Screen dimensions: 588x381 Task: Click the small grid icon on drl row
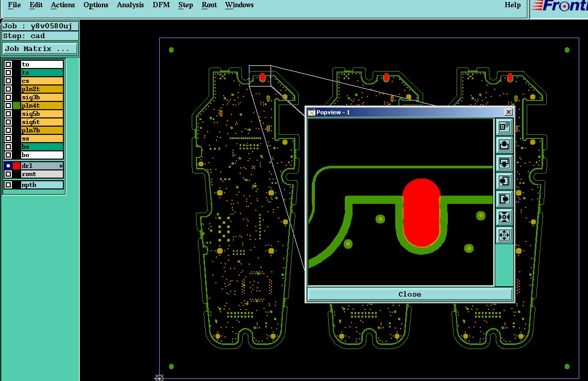[x=61, y=166]
